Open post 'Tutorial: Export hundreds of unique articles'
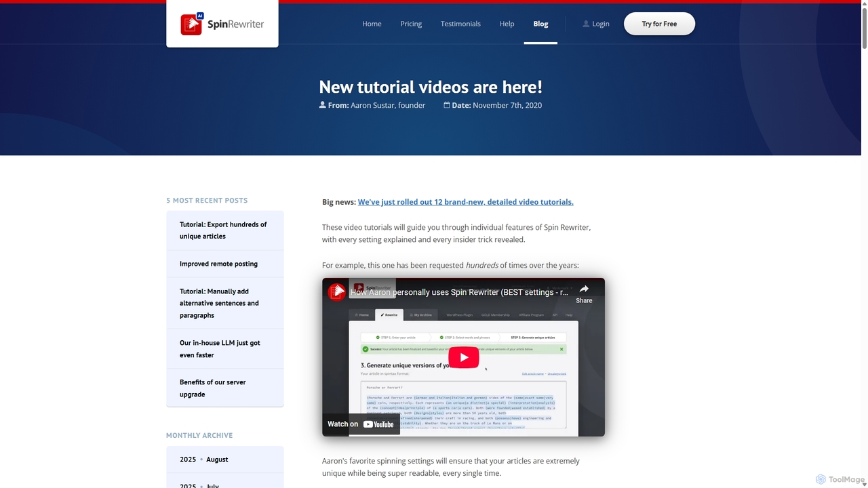This screenshot has width=868, height=488. [225, 230]
